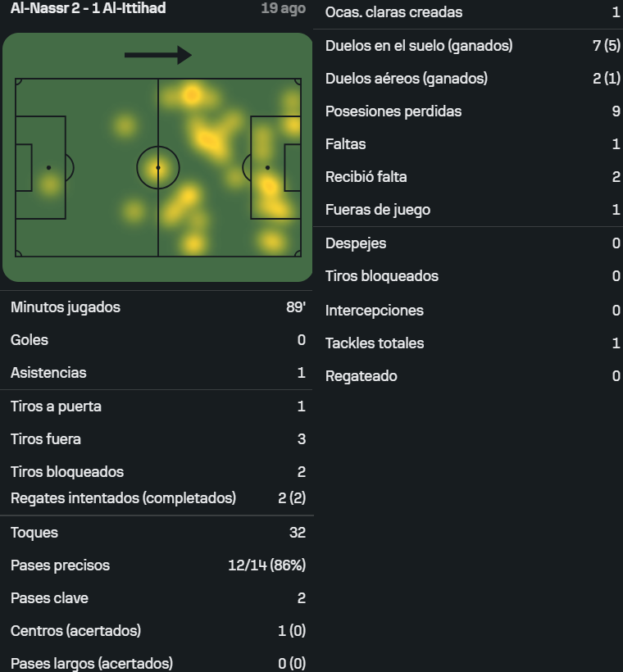
Task: Open the Al-Nassr 2 - 1 Al-Ittihad match title
Action: coord(88,8)
